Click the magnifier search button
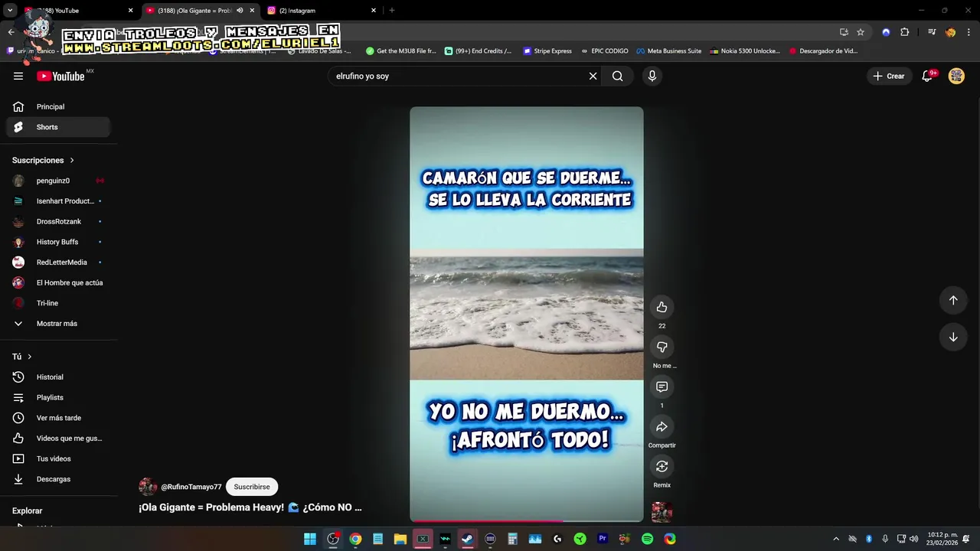 [617, 76]
